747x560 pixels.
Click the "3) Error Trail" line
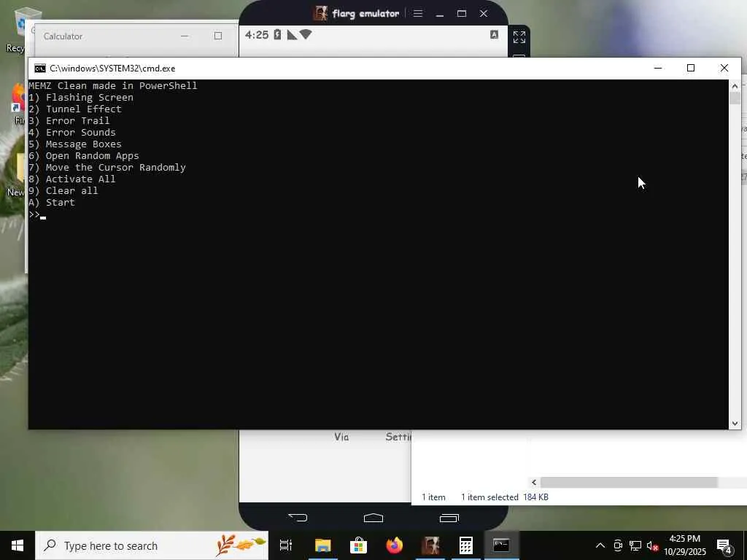coord(69,120)
